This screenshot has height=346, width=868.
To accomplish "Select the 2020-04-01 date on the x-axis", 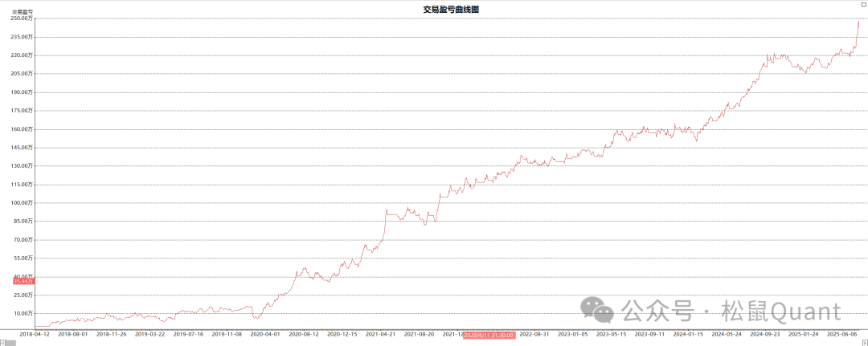I will point(265,333).
